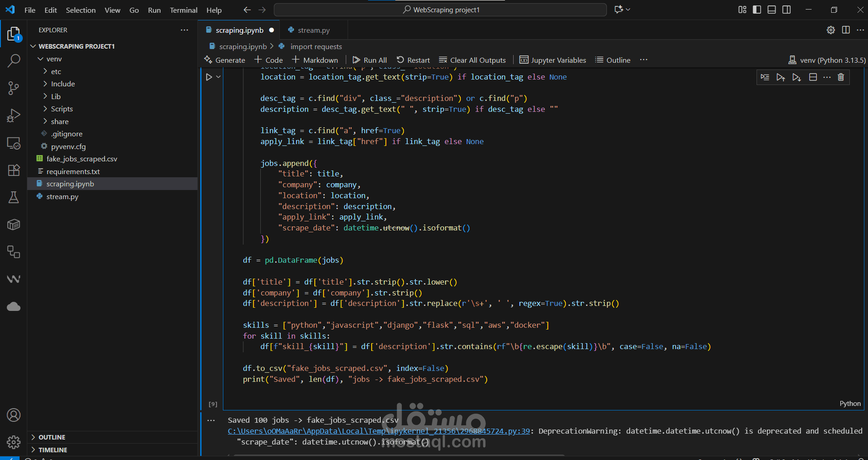Open run cell options dropdown arrow
This screenshot has width=868, height=460.
218,77
